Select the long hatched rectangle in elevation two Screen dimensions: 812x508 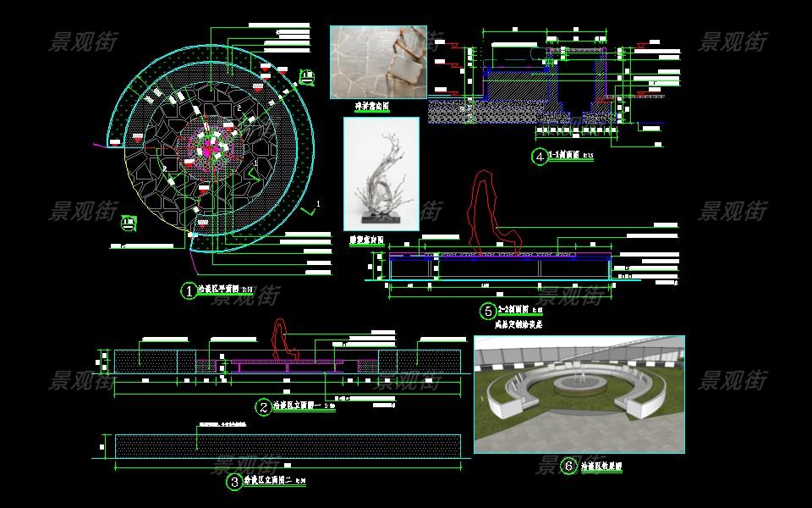pyautogui.click(x=288, y=446)
